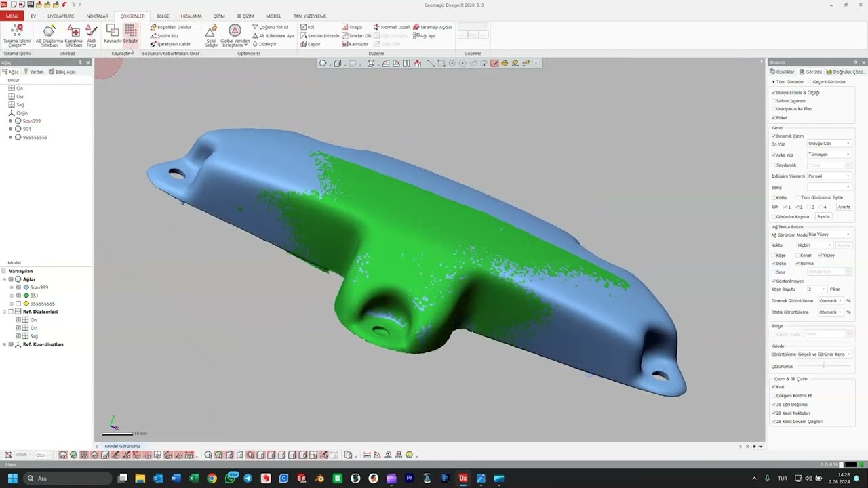Open Dinamik Görüntüleme dropdown
This screenshot has height=488, width=868.
tap(830, 300)
